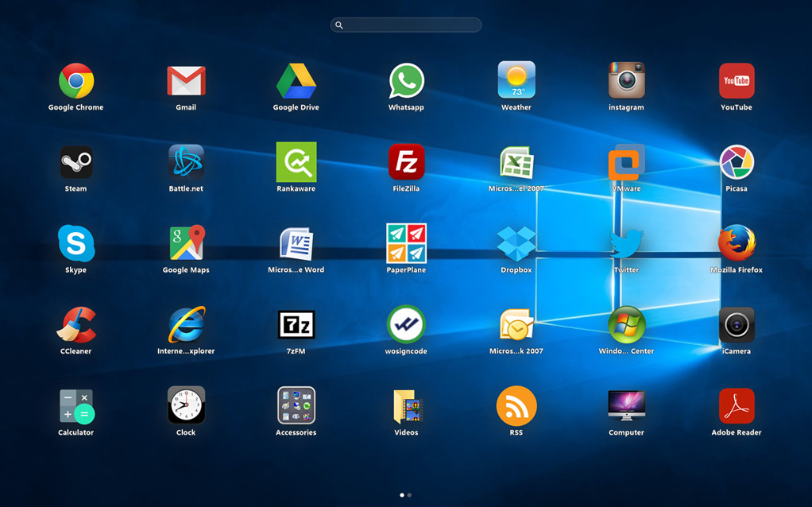Open the Accessories folder
Image resolution: width=812 pixels, height=507 pixels.
(296, 405)
